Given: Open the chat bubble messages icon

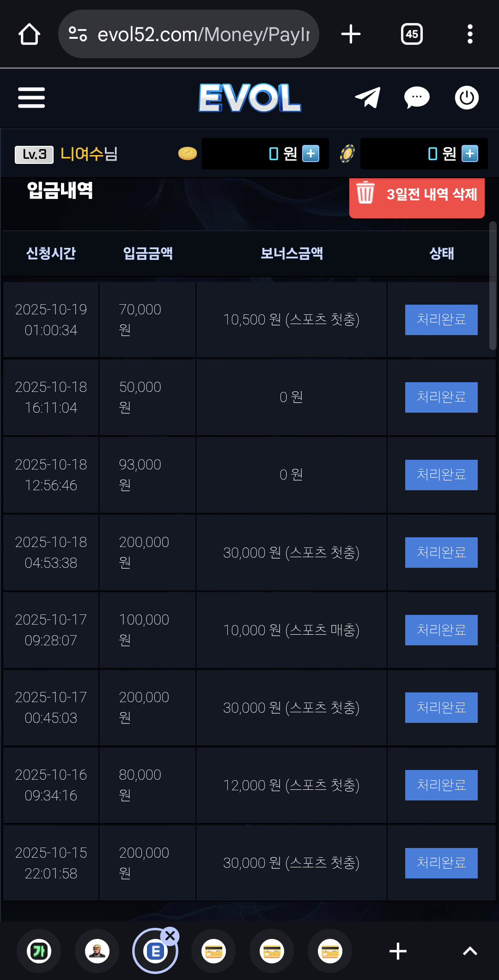Looking at the screenshot, I should (x=417, y=97).
